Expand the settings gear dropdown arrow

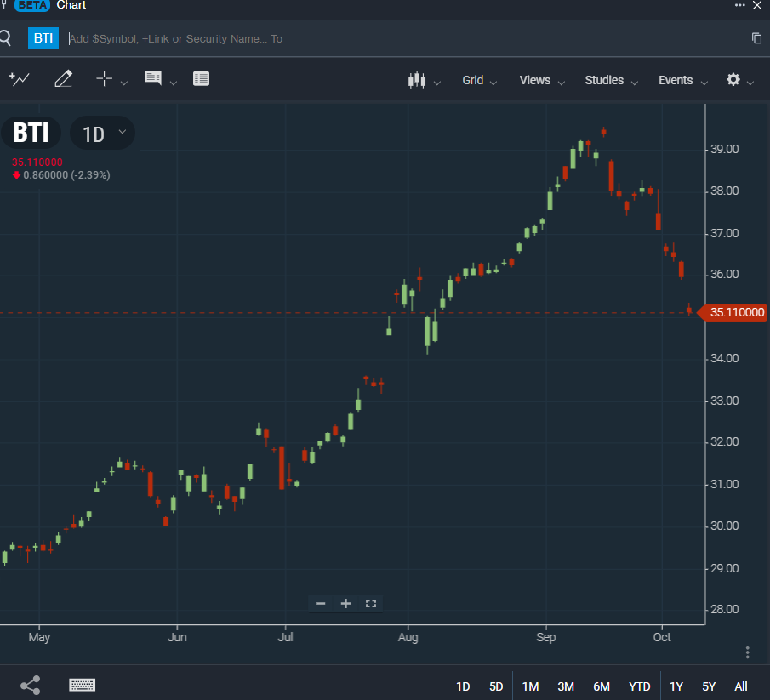coord(750,83)
